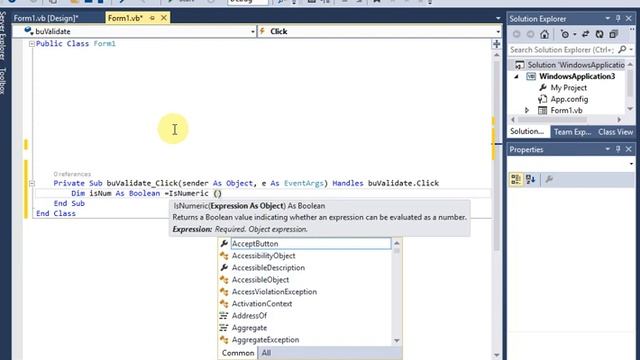Switch to the Class View tab
Screen dimensions: 640x360
click(x=616, y=132)
